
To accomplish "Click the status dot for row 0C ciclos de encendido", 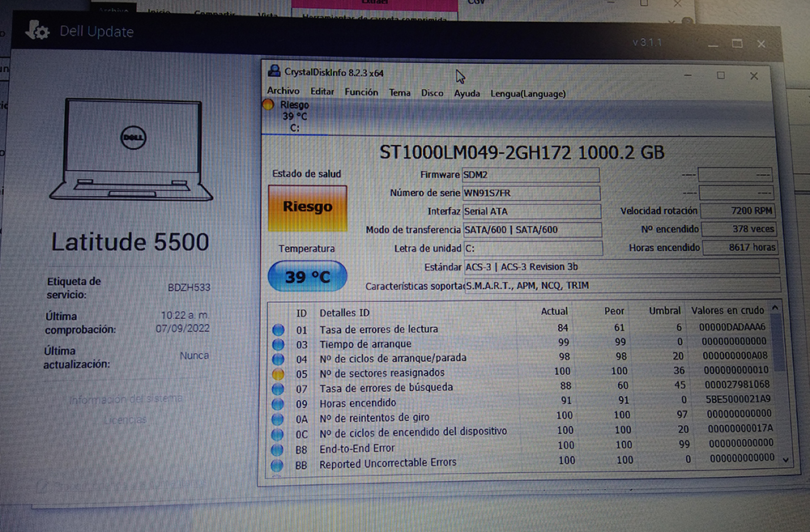I will [277, 434].
